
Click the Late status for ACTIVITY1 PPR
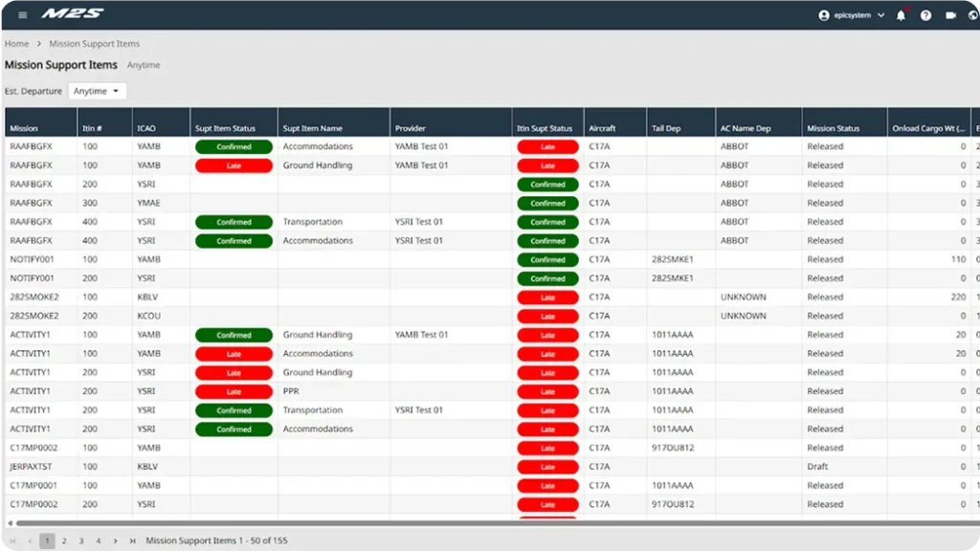click(234, 391)
